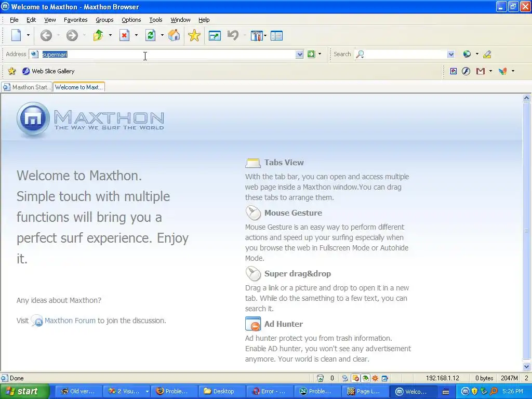This screenshot has height=399, width=532.
Task: Click the 192.168.1.12 status bar entry
Action: click(x=443, y=378)
